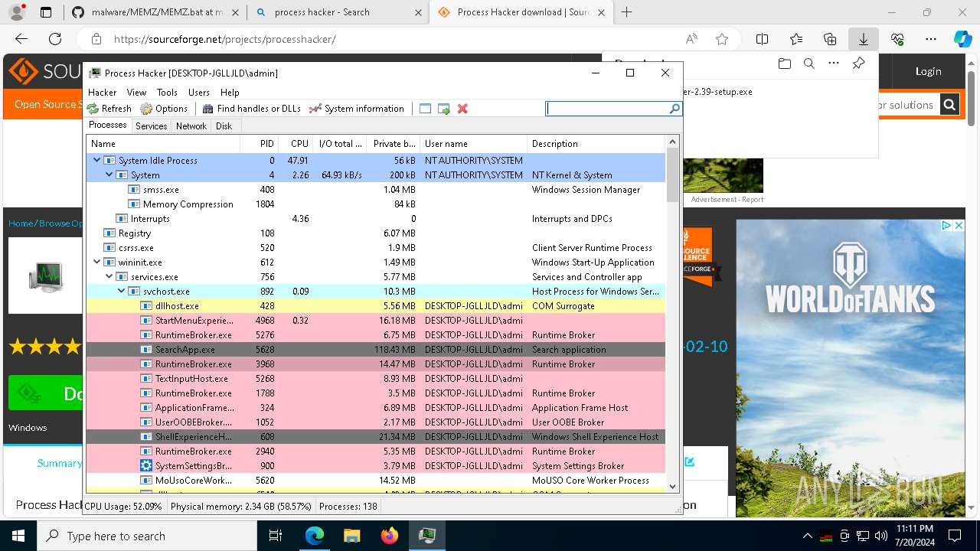Select the TextInputHost.exe process
This screenshot has height=551, width=980.
coord(376,378)
